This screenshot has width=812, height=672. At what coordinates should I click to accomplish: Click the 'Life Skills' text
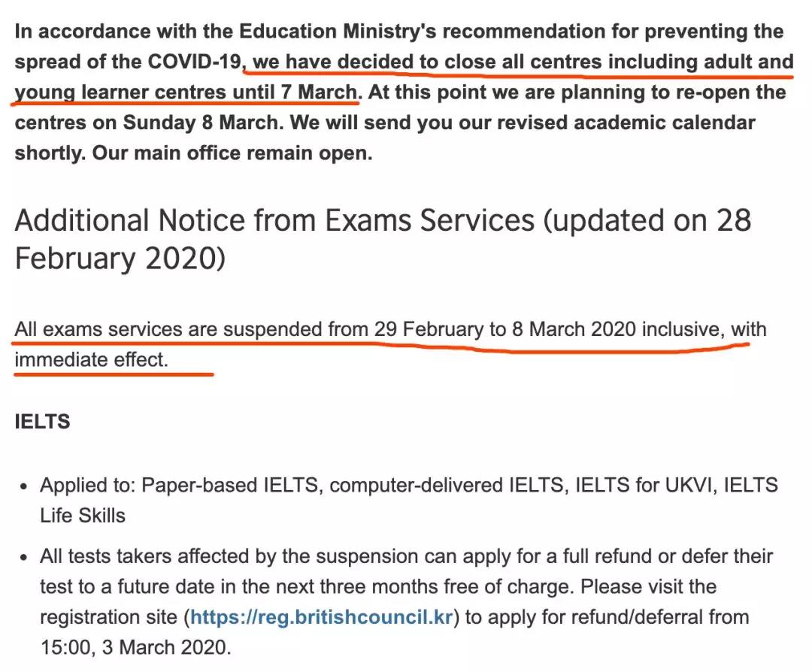[x=83, y=516]
